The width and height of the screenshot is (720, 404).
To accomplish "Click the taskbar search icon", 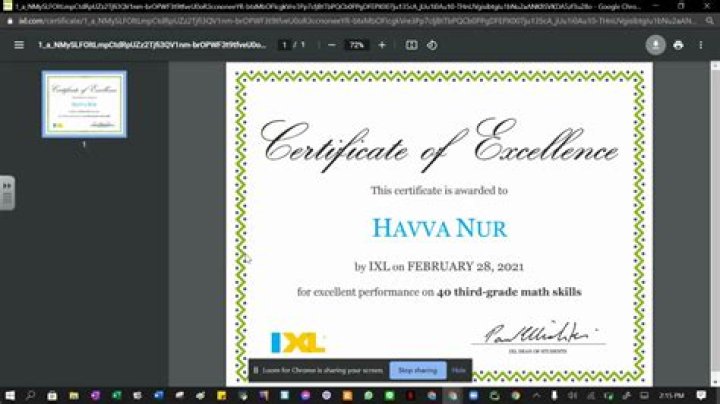I will (x=31, y=396).
